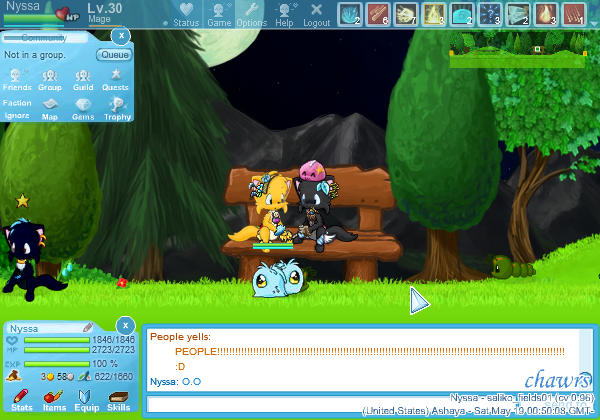Edit character name with pencil icon
The image size is (600, 420).
[88, 327]
